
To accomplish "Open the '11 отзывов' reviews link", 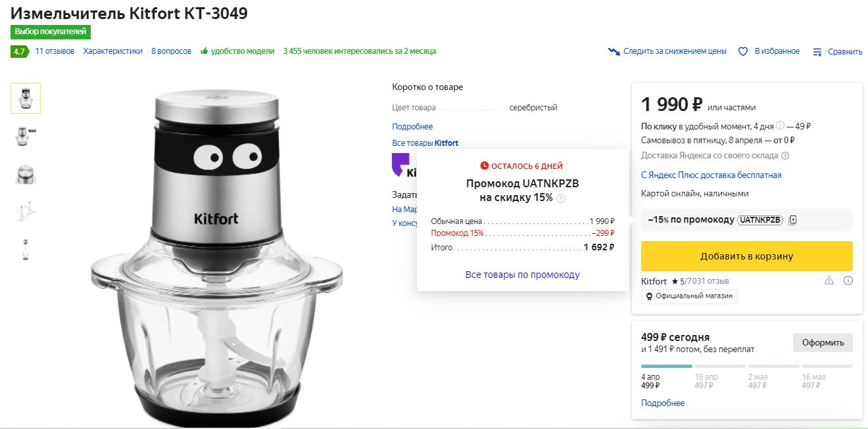I will [x=55, y=51].
